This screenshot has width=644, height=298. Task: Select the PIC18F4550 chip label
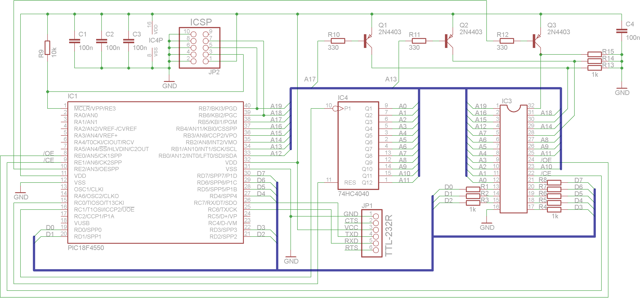point(86,248)
